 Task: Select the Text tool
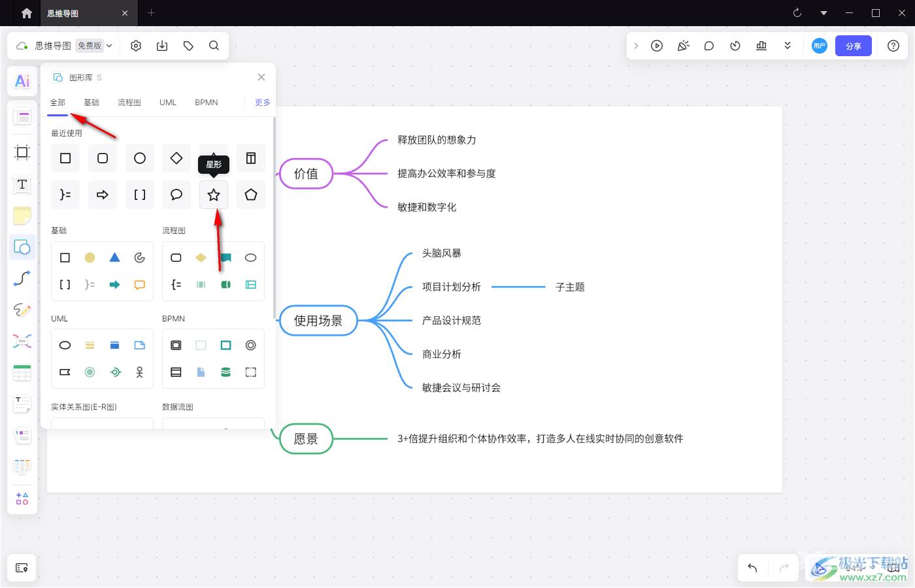[x=22, y=184]
